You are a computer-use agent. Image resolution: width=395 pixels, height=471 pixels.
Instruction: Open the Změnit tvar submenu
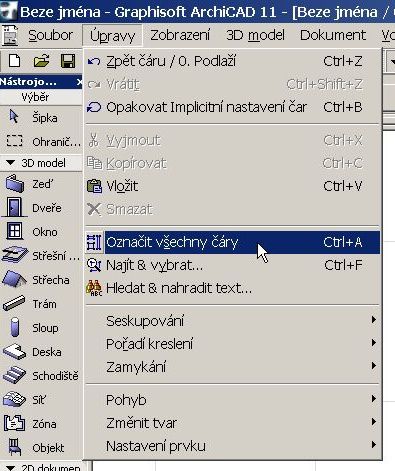point(233,423)
